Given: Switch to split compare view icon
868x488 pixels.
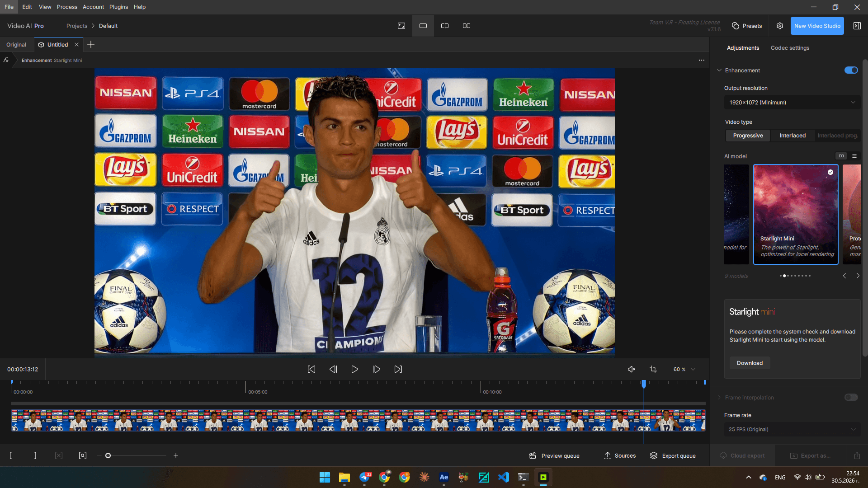Looking at the screenshot, I should pyautogui.click(x=445, y=26).
